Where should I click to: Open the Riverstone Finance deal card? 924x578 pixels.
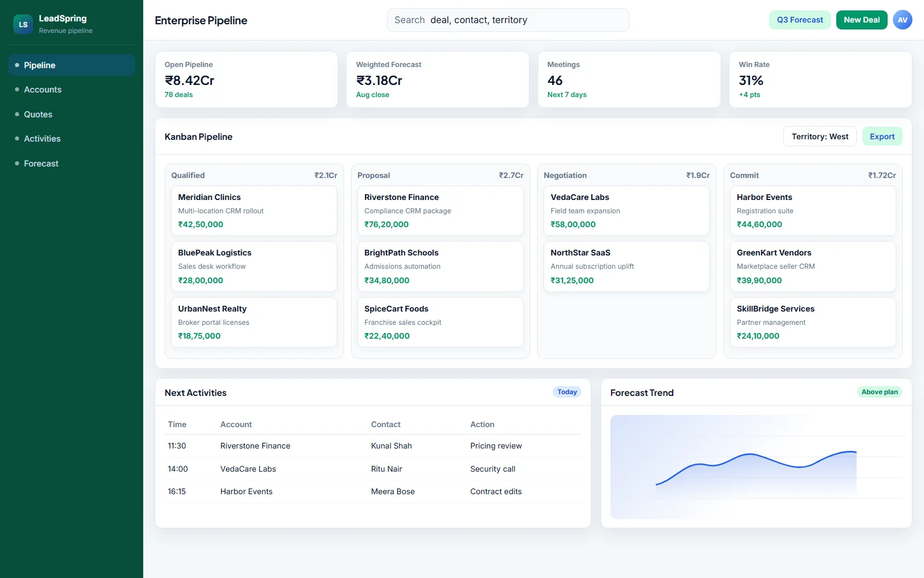441,210
